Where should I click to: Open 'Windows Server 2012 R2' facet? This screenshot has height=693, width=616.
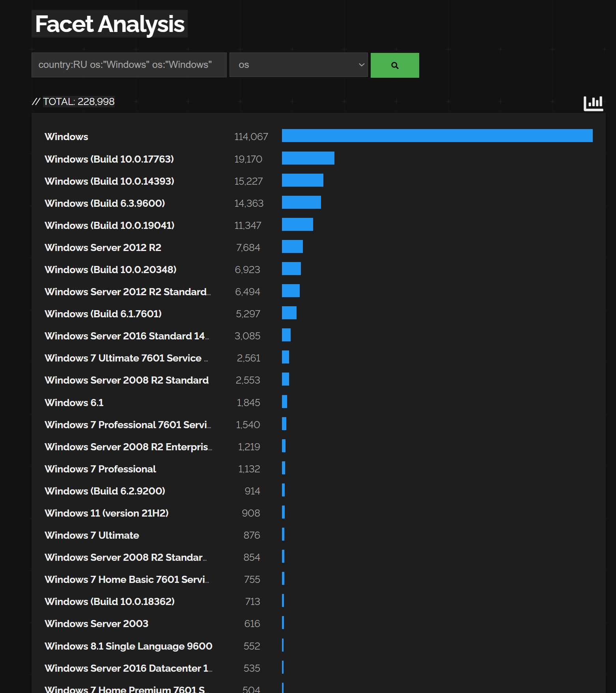(x=103, y=247)
